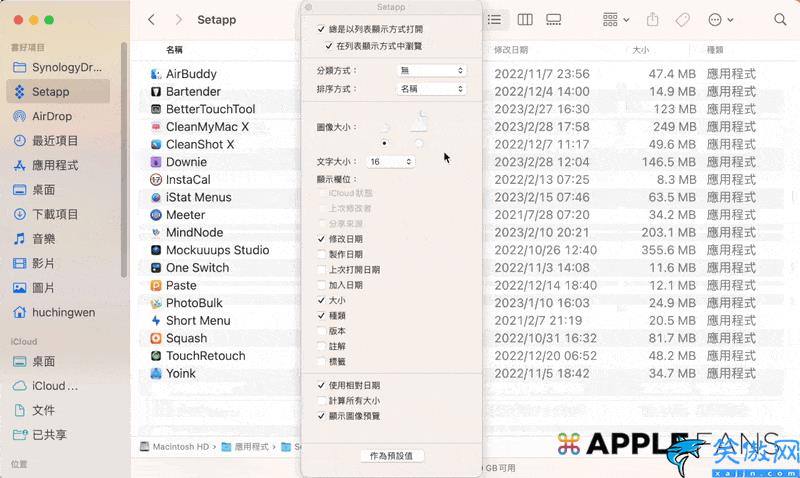
Task: Toggle 在列表顯示方式中瀏覽 checkbox
Action: point(329,46)
